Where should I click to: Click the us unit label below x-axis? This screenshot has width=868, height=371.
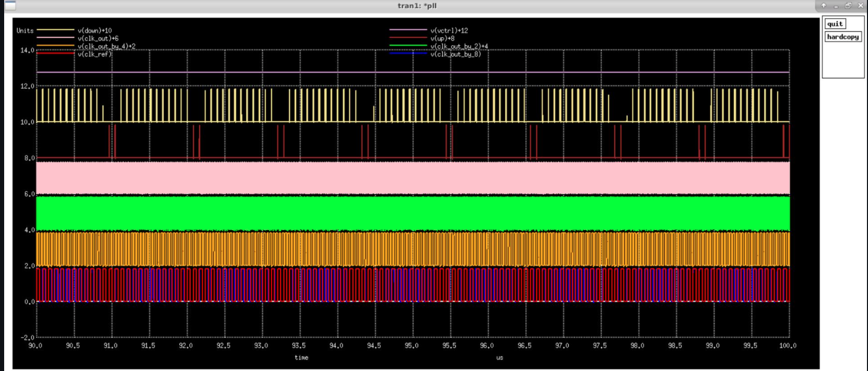coord(499,357)
